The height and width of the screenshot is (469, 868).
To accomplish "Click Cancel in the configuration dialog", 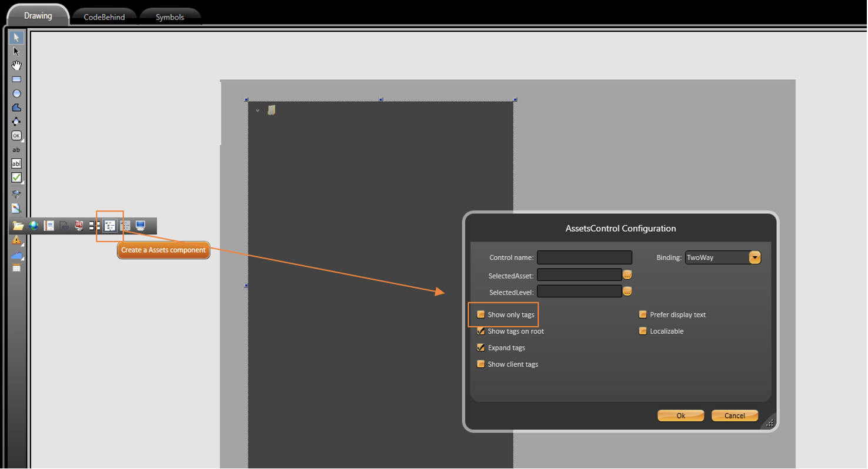I will (x=735, y=416).
